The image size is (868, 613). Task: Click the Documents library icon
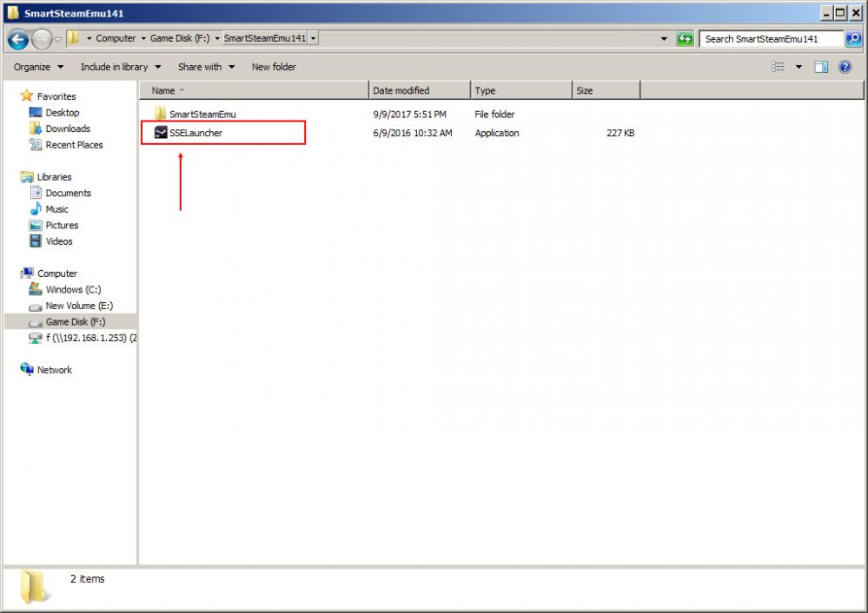point(36,193)
